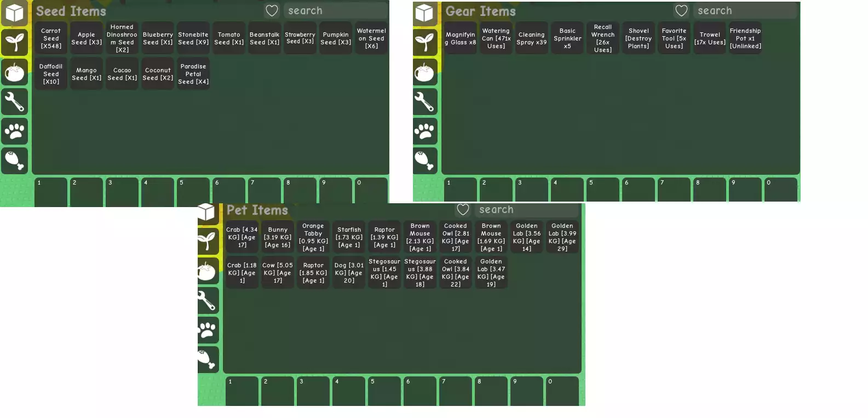Toggle the favorites heart in Seed Items panel
This screenshot has width=868, height=418.
click(272, 10)
